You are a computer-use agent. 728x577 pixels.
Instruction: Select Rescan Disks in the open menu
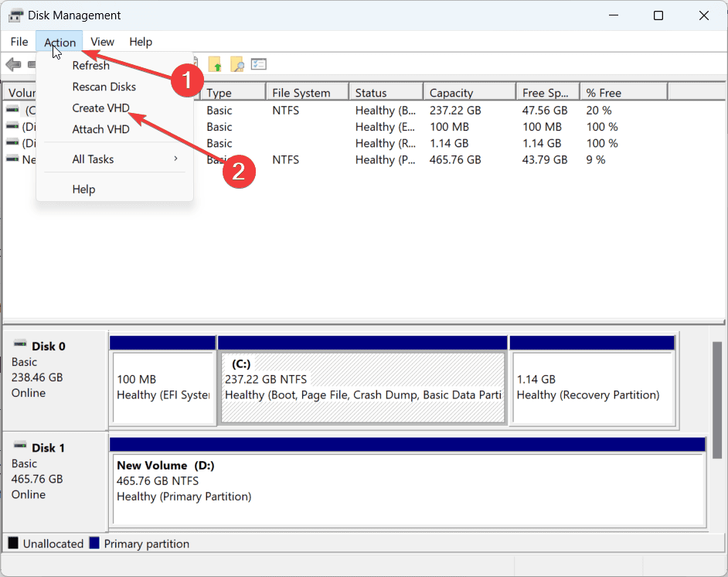104,87
